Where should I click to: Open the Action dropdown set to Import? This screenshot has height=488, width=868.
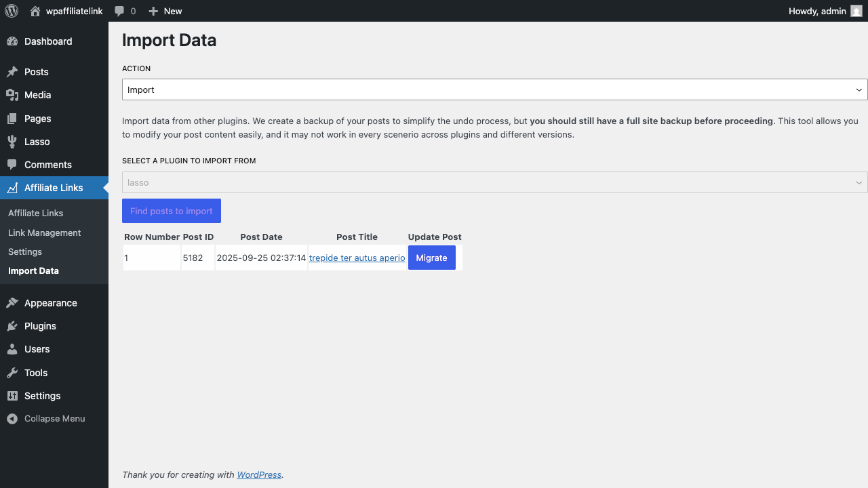tap(494, 89)
